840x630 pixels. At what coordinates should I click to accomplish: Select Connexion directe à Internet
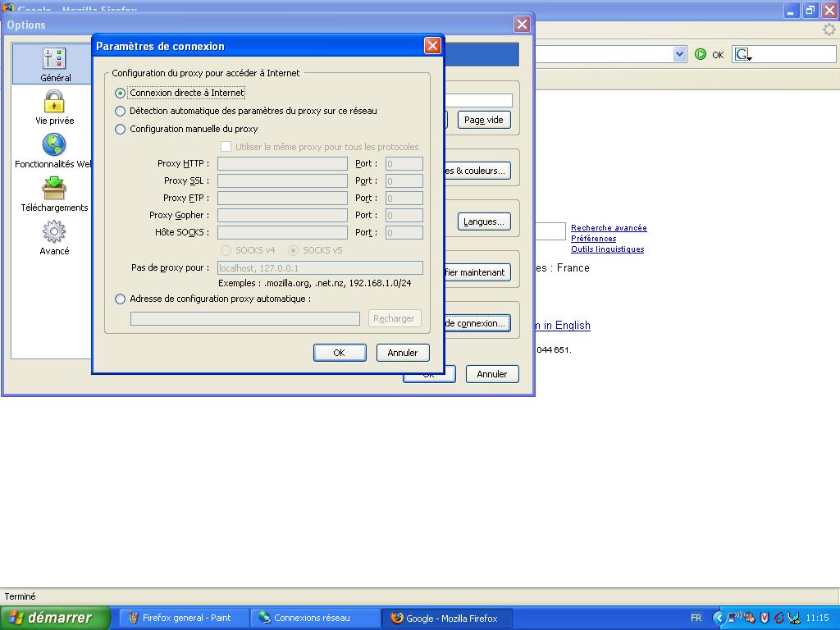click(x=121, y=94)
